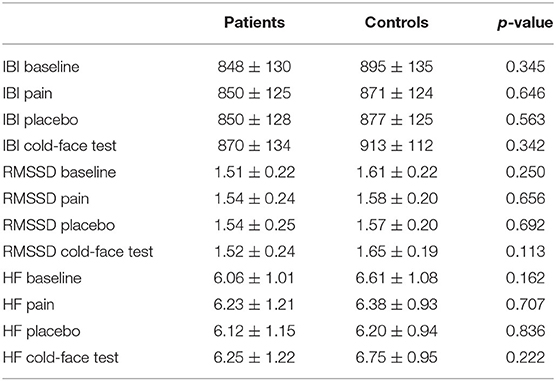The image size is (556, 381).
Task: Click controls value 1.58 ± 0.20
Action: 397,199
